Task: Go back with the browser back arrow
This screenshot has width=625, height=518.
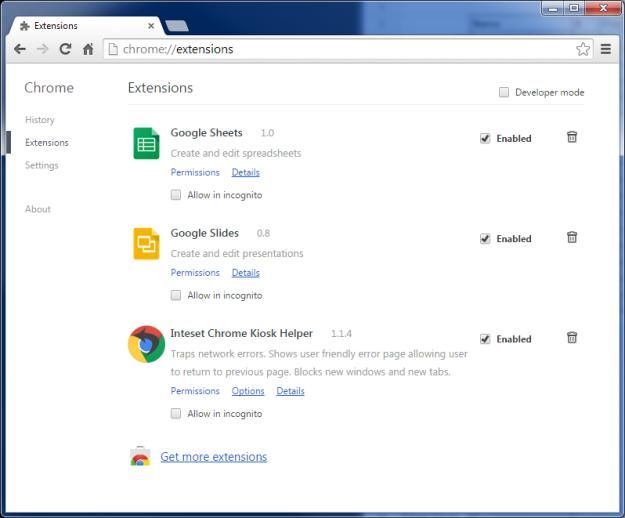Action: tap(20, 49)
